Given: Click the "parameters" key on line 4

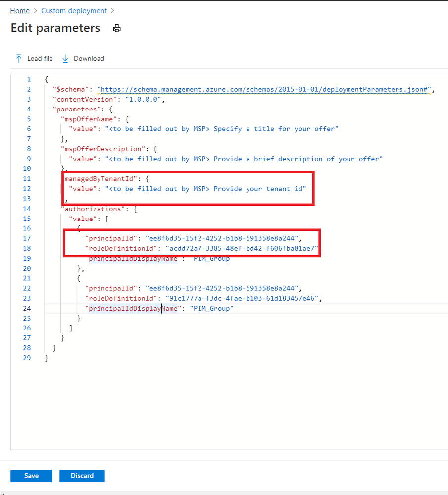Looking at the screenshot, I should coord(77,109).
